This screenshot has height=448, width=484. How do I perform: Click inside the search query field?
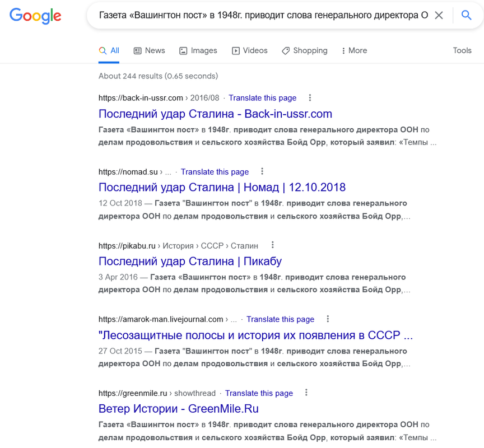click(x=263, y=15)
